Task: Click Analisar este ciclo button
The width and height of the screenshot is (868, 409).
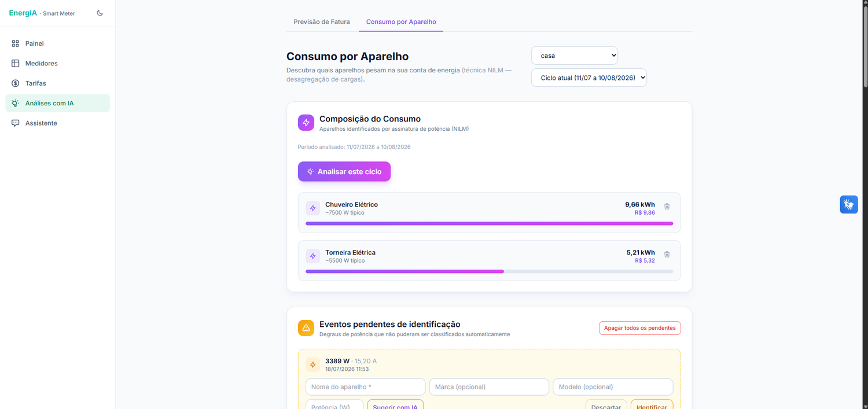Action: point(344,172)
